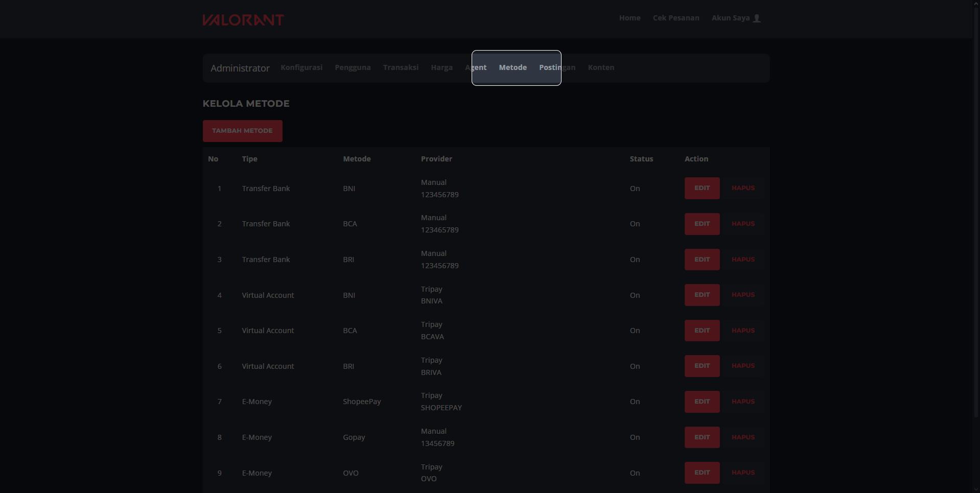Click the Action column header

(696, 159)
